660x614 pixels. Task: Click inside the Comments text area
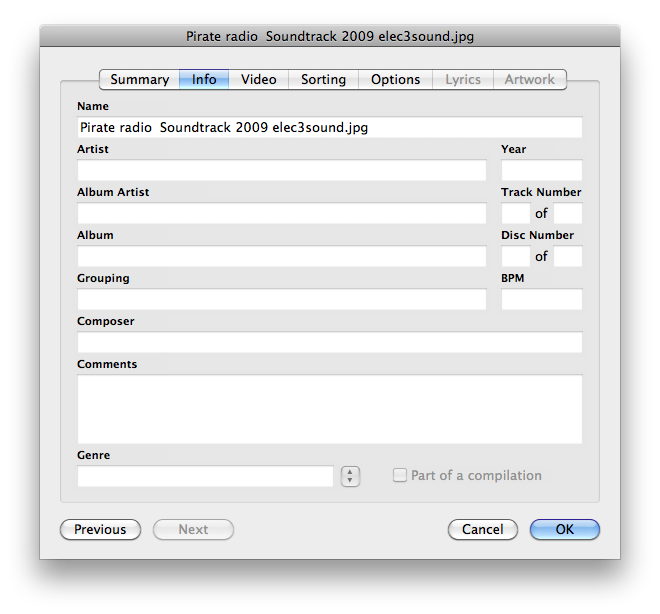(330, 409)
